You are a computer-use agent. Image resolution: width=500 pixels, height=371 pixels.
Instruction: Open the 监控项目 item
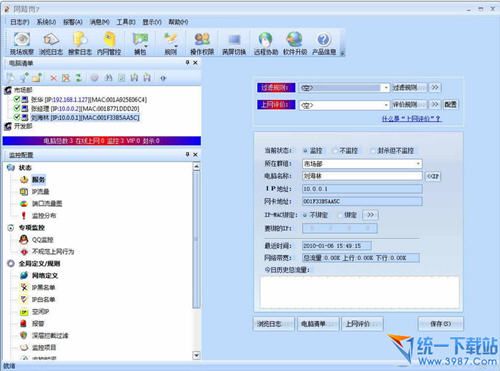click(44, 347)
